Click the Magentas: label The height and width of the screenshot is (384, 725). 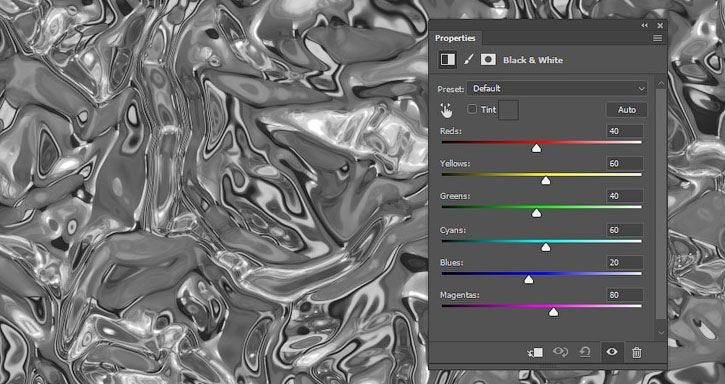tap(460, 295)
